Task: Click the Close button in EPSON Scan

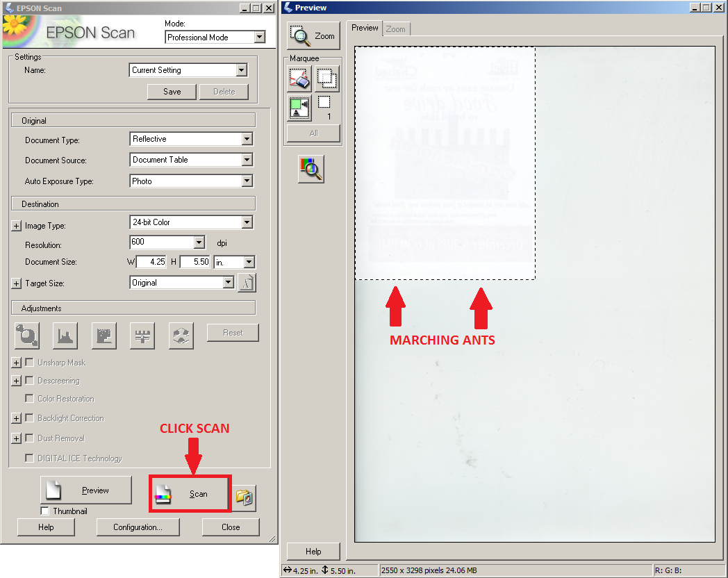Action: 231,527
